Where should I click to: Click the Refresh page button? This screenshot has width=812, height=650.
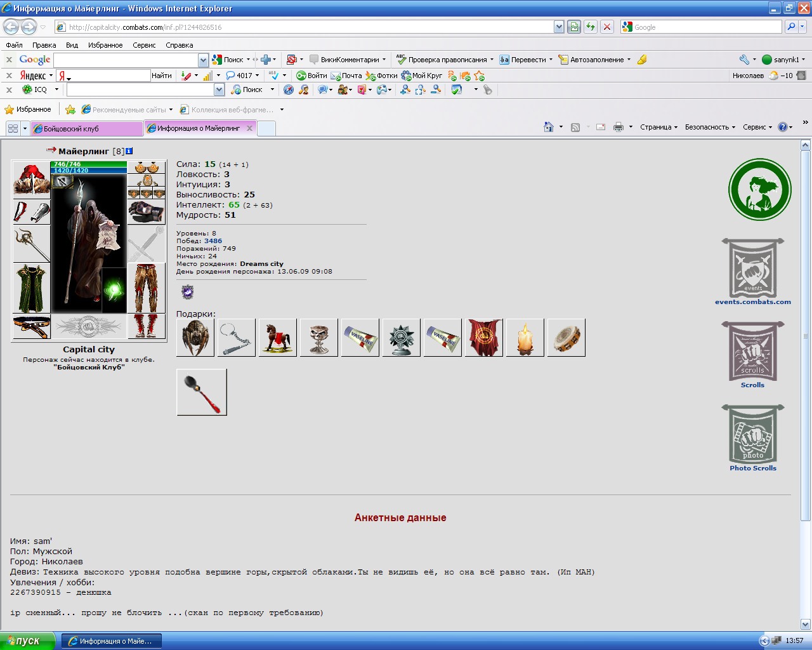(x=591, y=27)
